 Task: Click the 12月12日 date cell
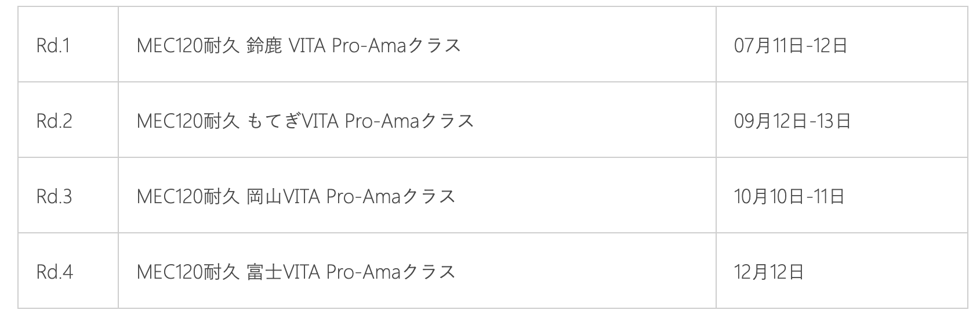[768, 272]
